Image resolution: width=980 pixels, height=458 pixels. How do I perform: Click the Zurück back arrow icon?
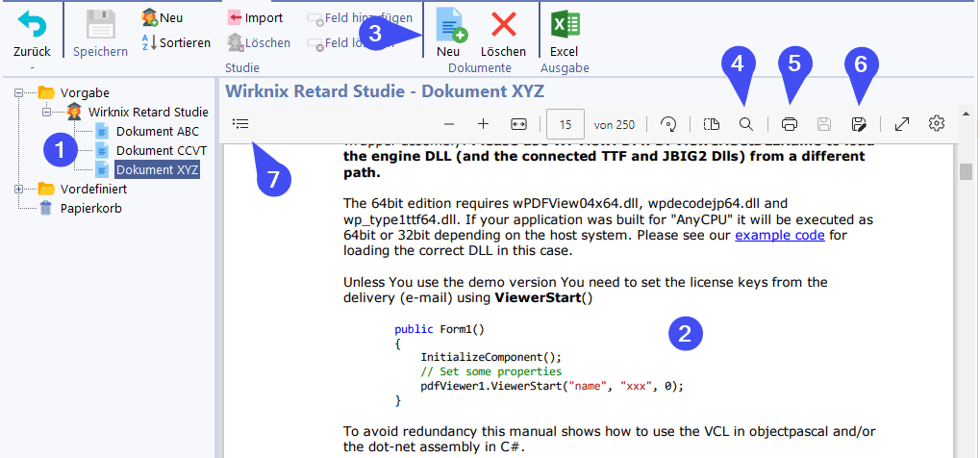[32, 24]
